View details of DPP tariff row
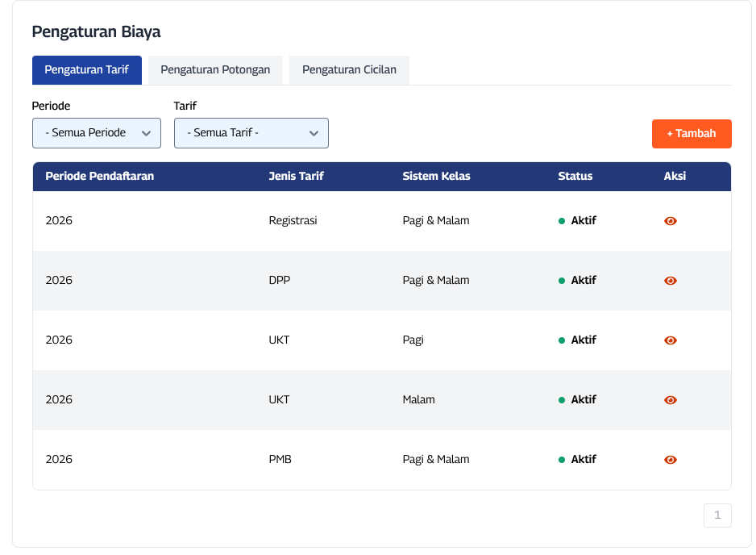Image resolution: width=756 pixels, height=555 pixels. tap(670, 281)
